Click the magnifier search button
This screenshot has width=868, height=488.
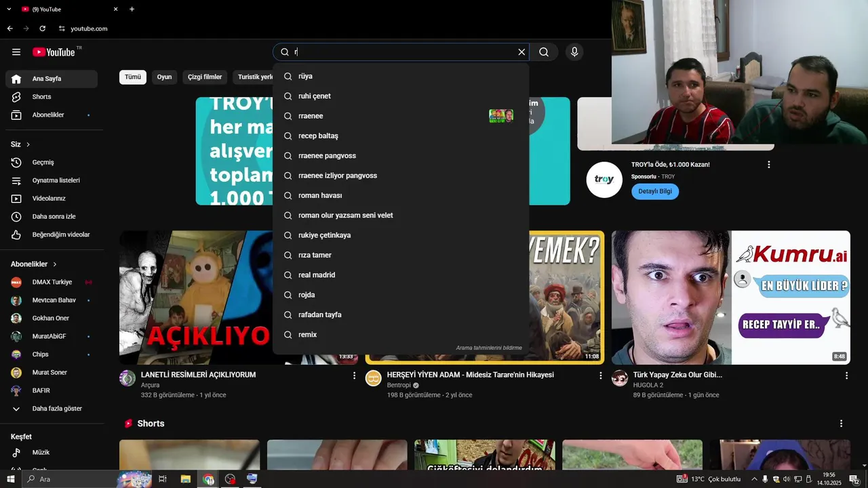point(544,52)
